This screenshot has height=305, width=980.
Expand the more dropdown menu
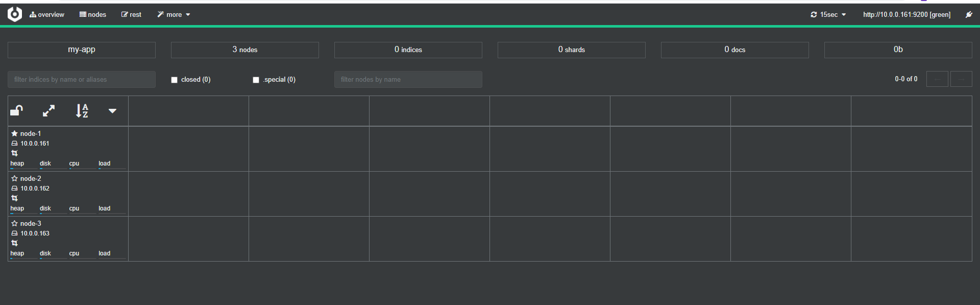[x=174, y=14]
